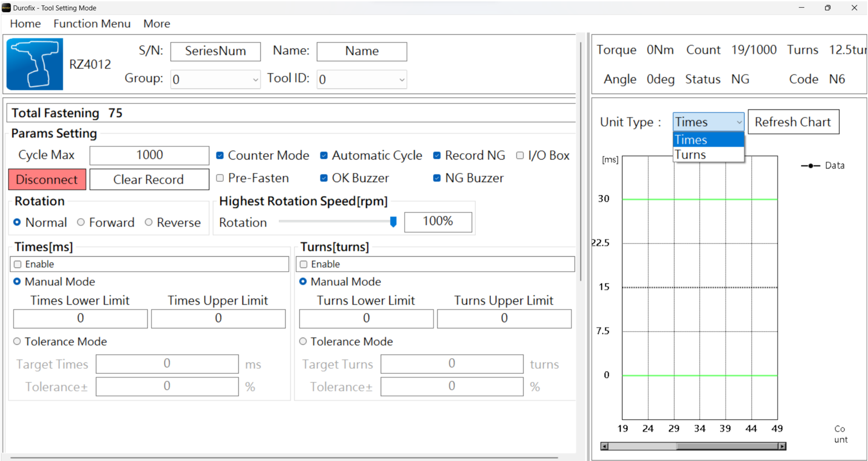This screenshot has height=461, width=868.
Task: Open the Group dropdown
Action: [215, 79]
